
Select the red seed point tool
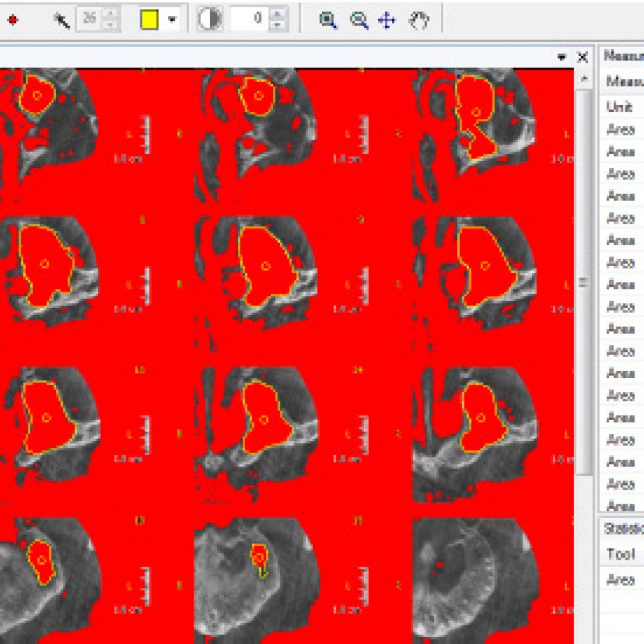pos(13,19)
